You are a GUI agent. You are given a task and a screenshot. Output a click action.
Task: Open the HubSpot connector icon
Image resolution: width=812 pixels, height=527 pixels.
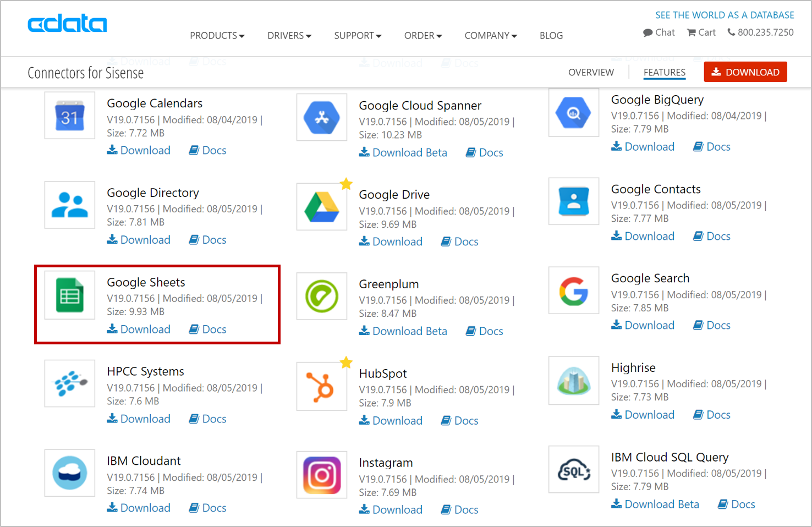coord(322,386)
